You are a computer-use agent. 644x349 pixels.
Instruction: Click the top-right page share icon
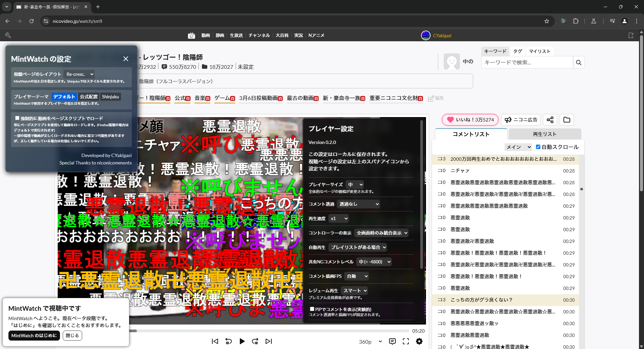(631, 35)
